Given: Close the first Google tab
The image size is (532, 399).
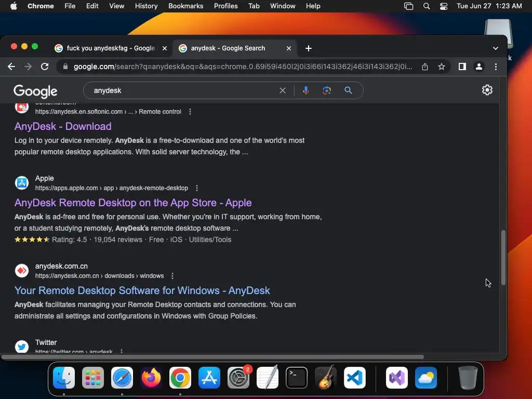Looking at the screenshot, I should pyautogui.click(x=165, y=48).
